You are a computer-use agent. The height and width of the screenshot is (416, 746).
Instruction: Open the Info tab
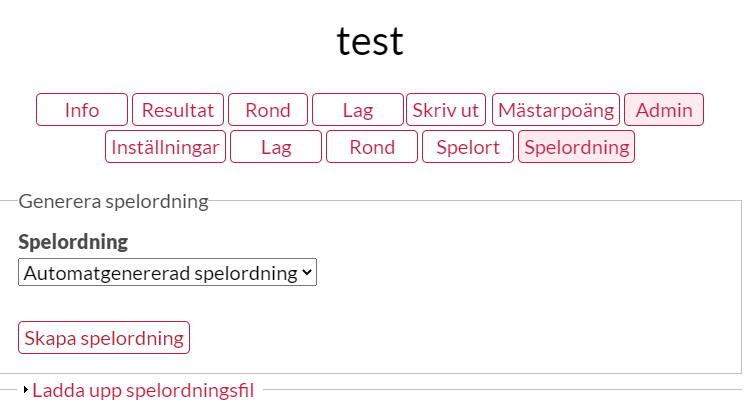[x=82, y=110]
